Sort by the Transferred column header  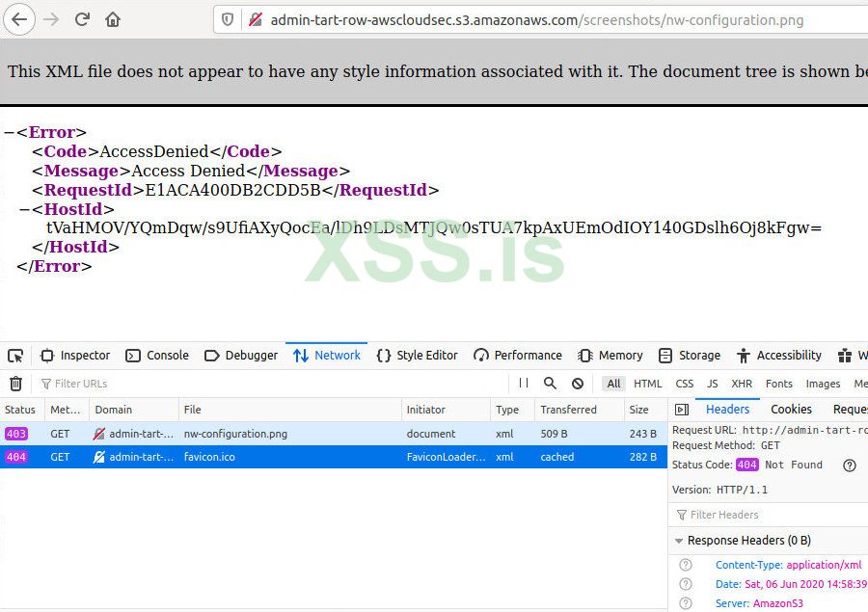[x=579, y=410]
